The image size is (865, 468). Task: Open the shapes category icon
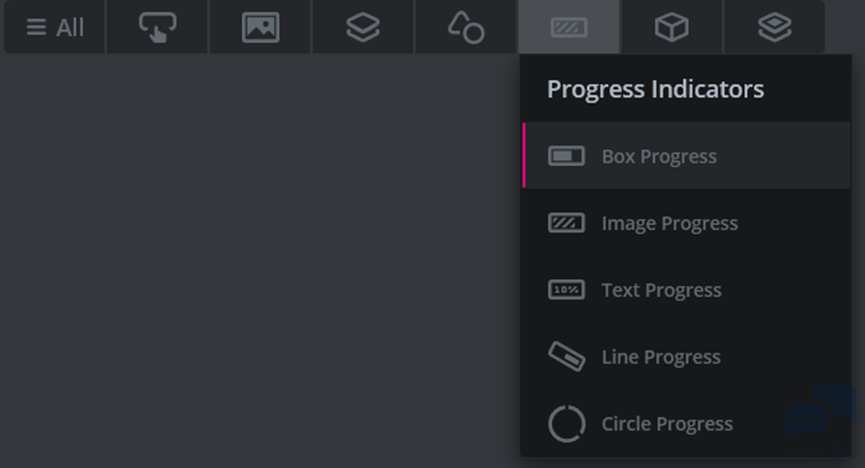(x=466, y=27)
